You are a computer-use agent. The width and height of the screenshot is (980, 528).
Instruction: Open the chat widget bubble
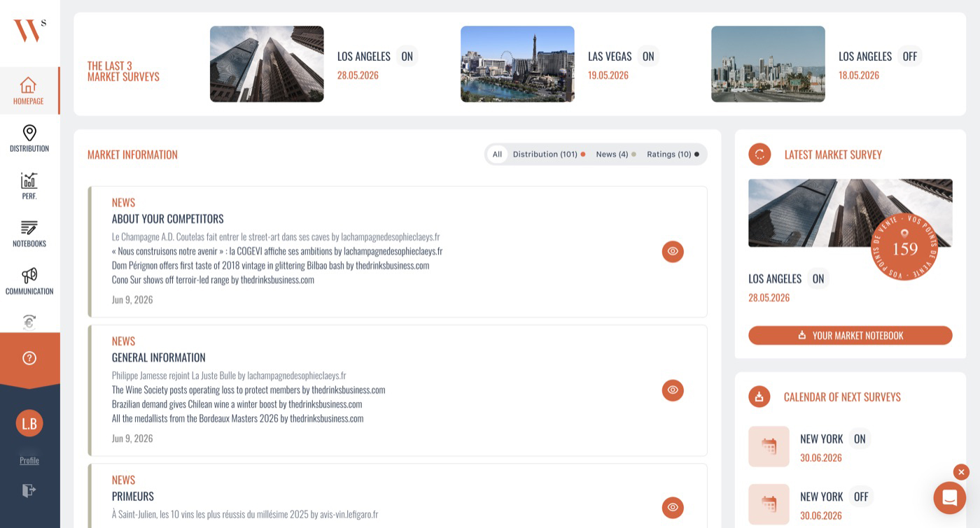pos(949,497)
